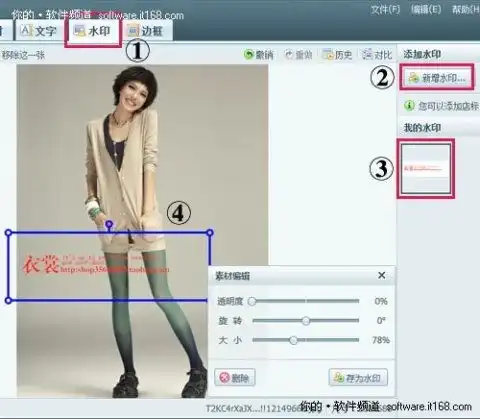Open the 水印 (watermark) tab

(x=93, y=31)
